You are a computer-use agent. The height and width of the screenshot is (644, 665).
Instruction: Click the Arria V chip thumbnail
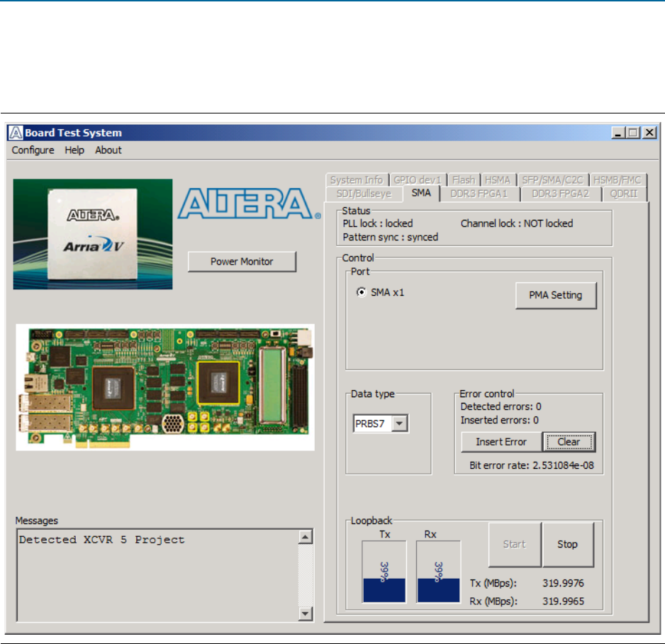(x=93, y=234)
